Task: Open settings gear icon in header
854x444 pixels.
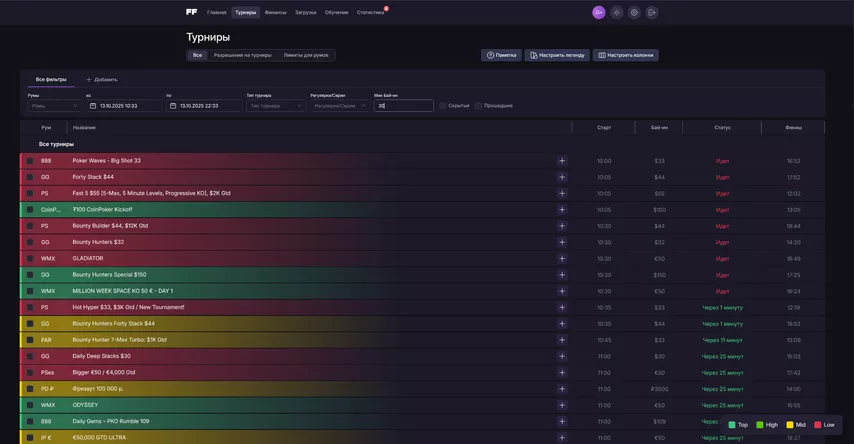Action: pos(634,12)
